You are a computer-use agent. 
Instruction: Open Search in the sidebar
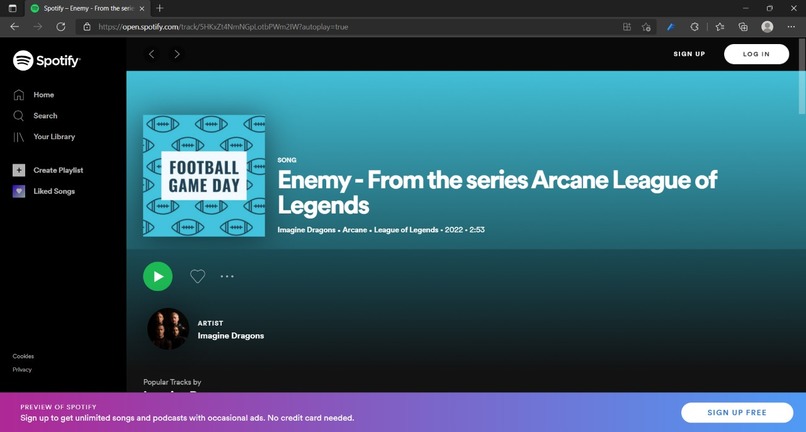click(35, 116)
